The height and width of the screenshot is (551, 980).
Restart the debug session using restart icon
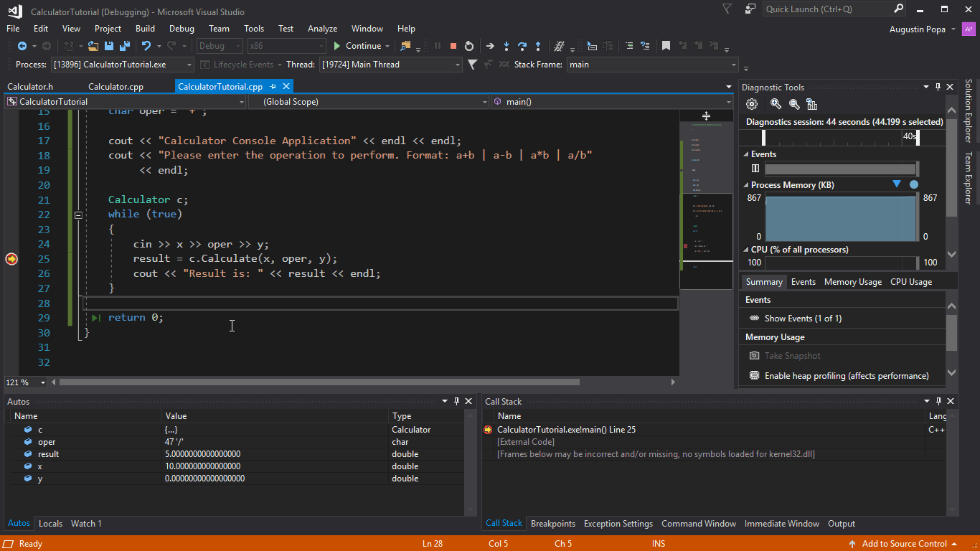[470, 45]
